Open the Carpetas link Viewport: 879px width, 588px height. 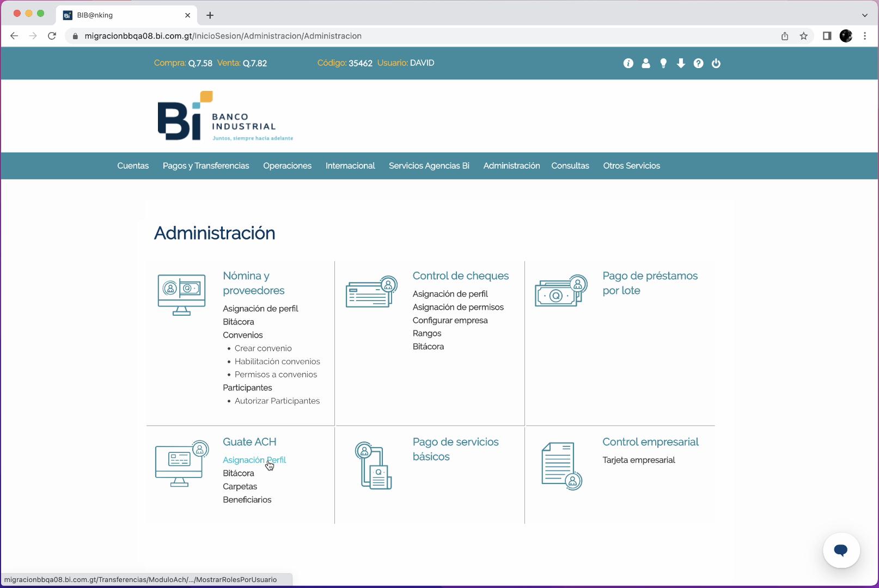click(240, 487)
